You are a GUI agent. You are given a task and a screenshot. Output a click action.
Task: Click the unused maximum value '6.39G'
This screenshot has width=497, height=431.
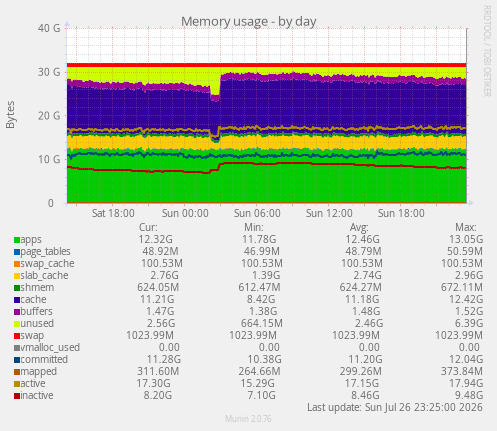pos(468,324)
